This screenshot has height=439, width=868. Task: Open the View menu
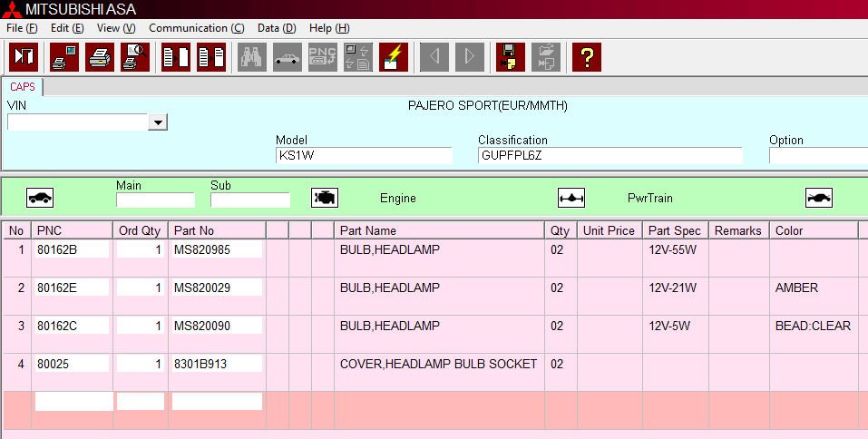click(116, 28)
